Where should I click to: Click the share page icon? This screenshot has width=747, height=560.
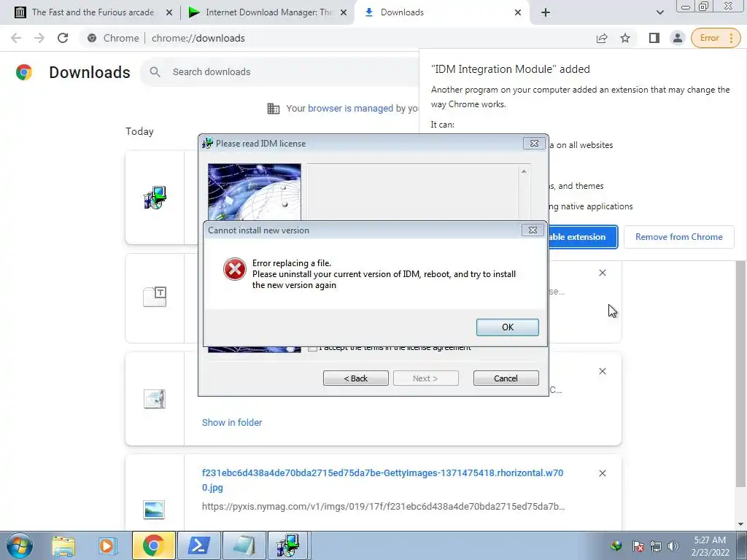click(602, 38)
